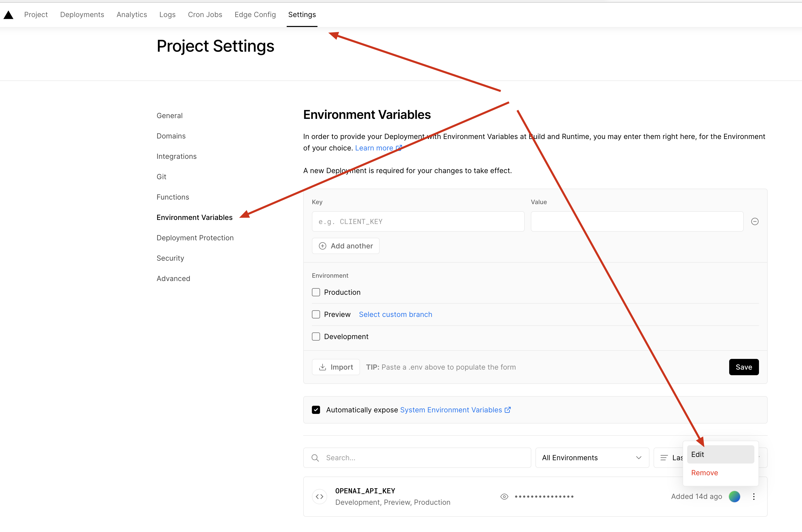Click the Select custom branch link
The width and height of the screenshot is (802, 532).
(x=395, y=315)
